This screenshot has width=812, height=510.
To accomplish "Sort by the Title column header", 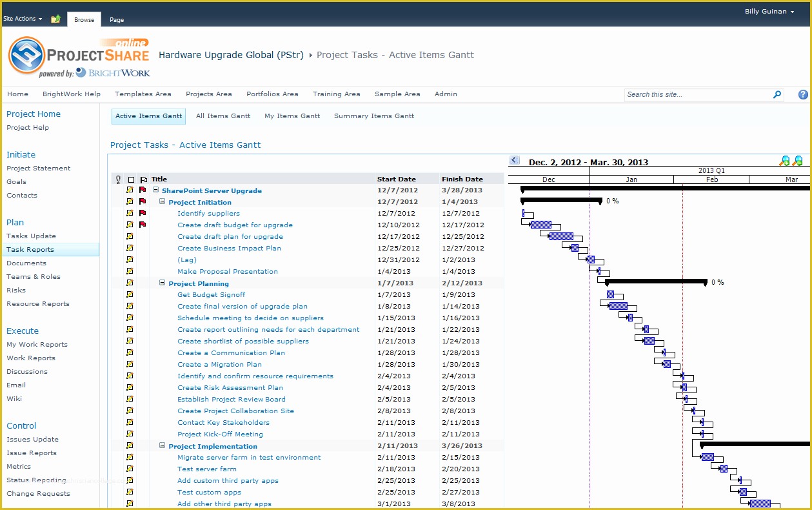I will tap(159, 179).
